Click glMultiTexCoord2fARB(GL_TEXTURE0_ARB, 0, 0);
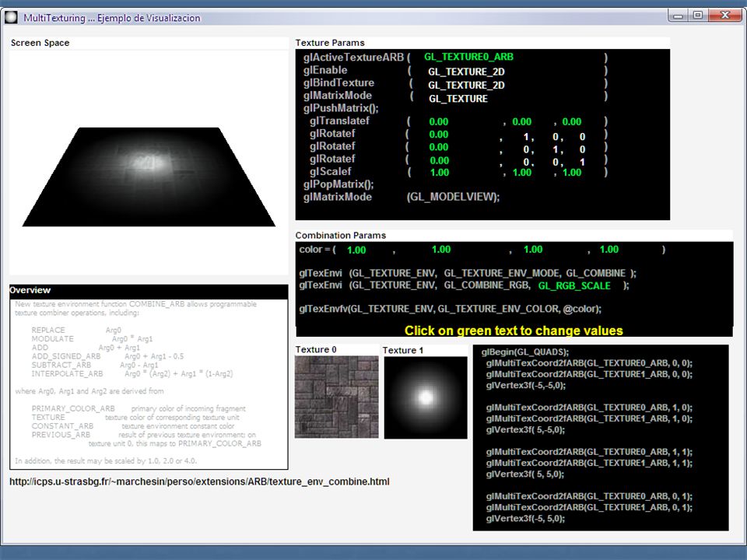This screenshot has width=747, height=560. 589,363
